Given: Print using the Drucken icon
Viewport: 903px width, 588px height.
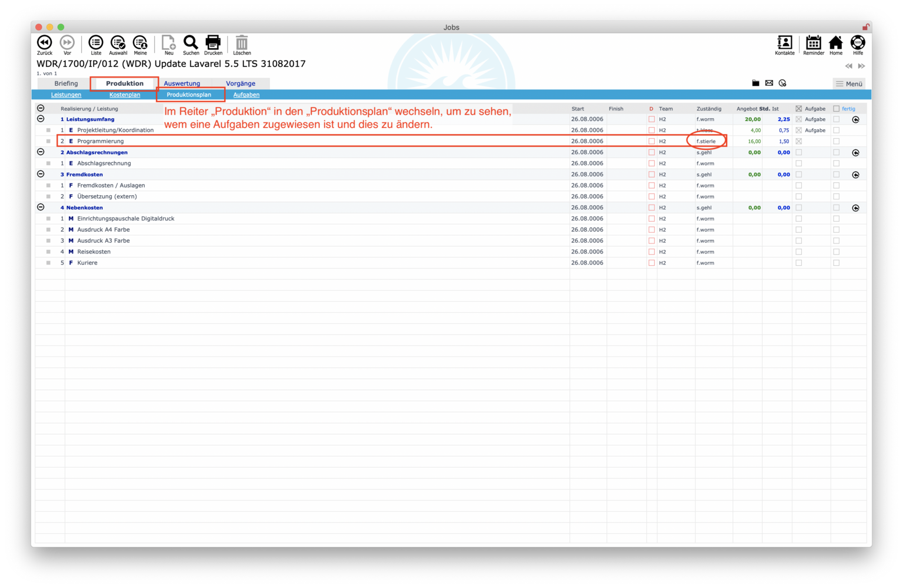Looking at the screenshot, I should pos(213,43).
